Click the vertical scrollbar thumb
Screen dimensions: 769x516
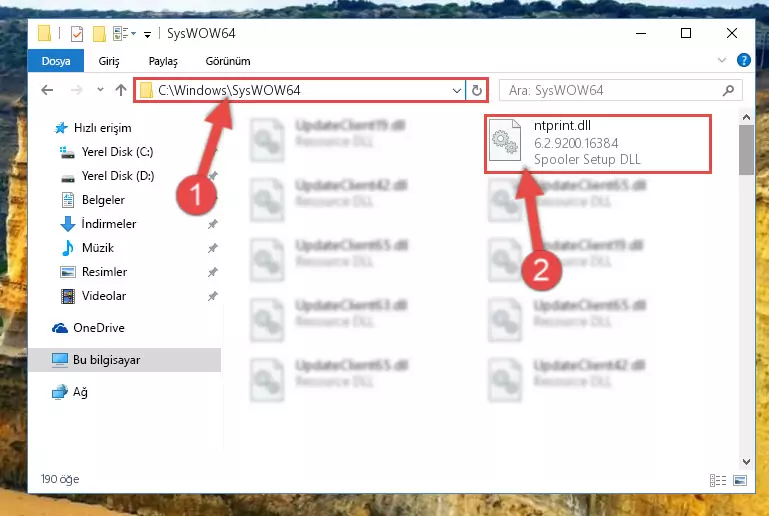[x=746, y=150]
